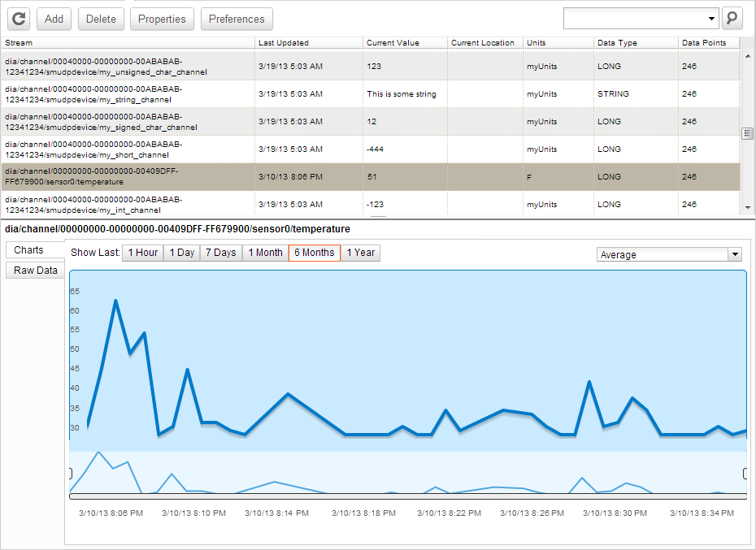Set range to 1 Month
The height and width of the screenshot is (550, 756).
click(266, 253)
